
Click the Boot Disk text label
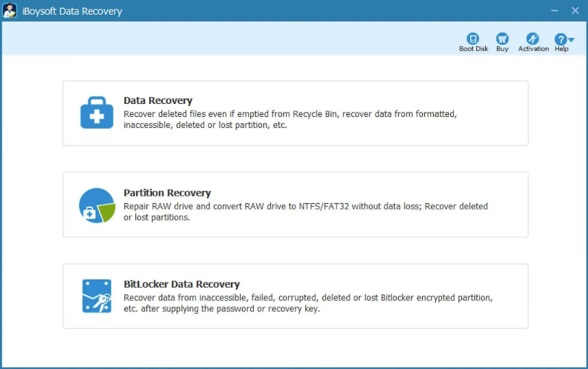[473, 49]
